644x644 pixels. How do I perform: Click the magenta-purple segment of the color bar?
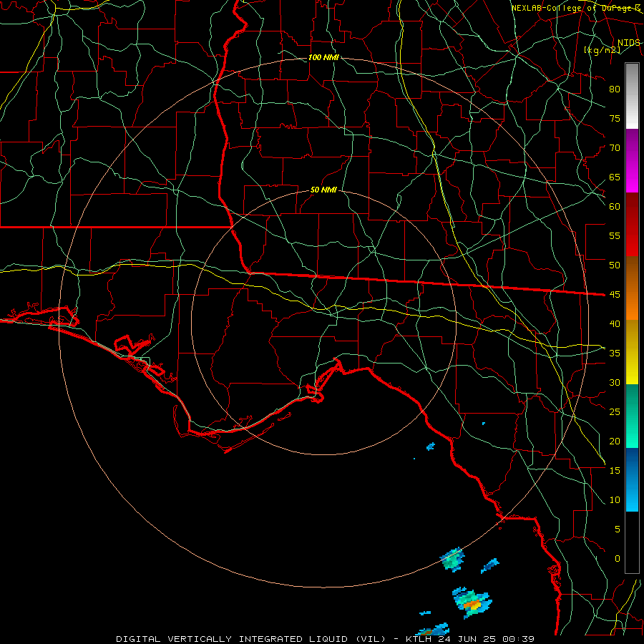point(632,160)
